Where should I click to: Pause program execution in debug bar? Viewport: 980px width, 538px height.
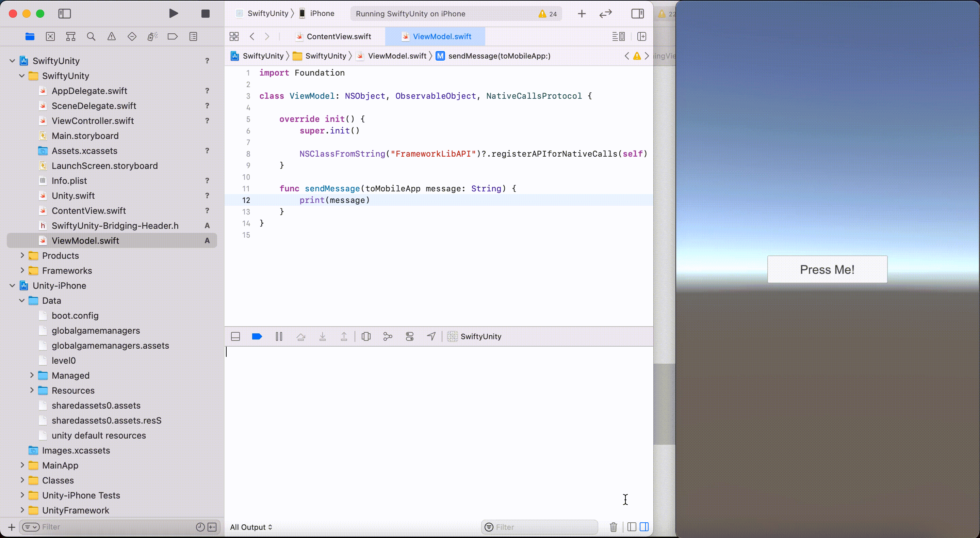279,336
